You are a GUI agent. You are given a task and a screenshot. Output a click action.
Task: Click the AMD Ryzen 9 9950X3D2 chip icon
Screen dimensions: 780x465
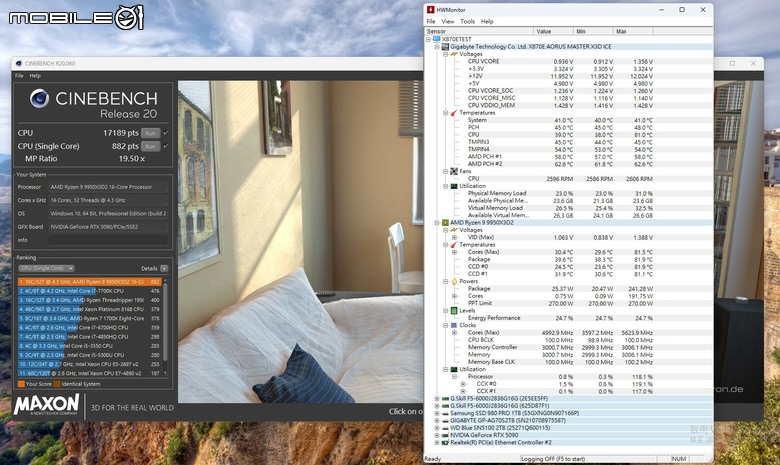pyautogui.click(x=445, y=223)
